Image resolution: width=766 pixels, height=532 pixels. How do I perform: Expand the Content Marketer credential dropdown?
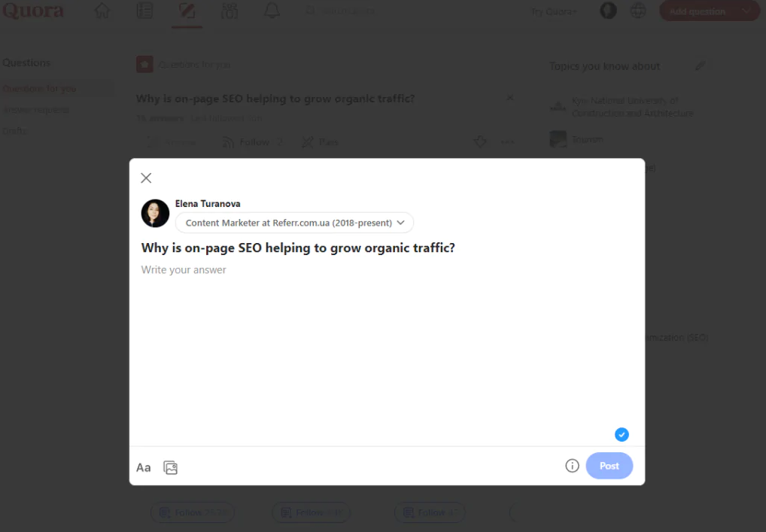[294, 223]
